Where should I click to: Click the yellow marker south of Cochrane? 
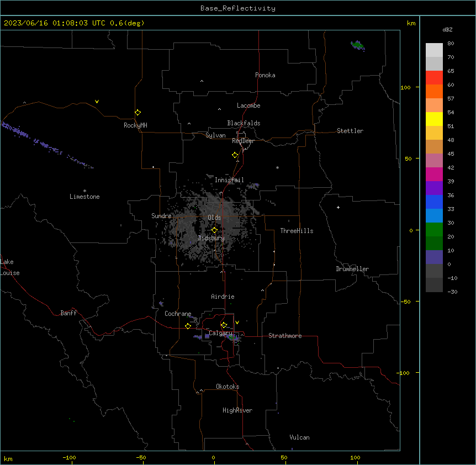[x=188, y=326]
